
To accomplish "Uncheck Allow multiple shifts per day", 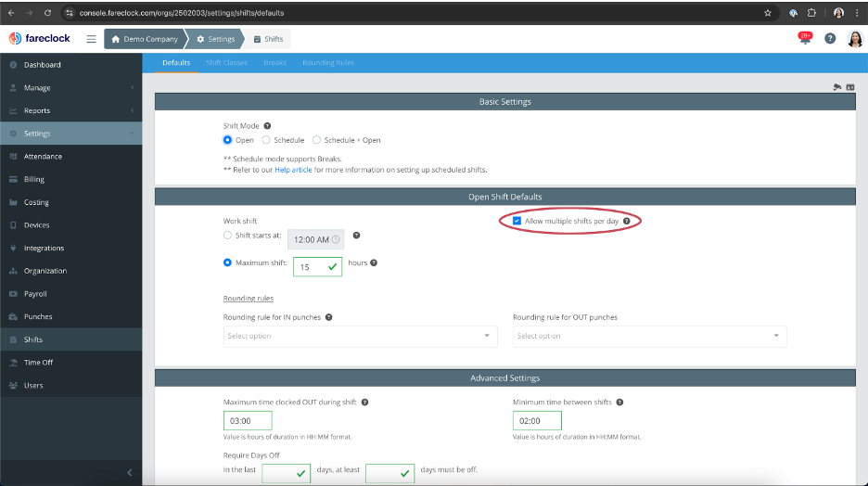I will point(517,221).
